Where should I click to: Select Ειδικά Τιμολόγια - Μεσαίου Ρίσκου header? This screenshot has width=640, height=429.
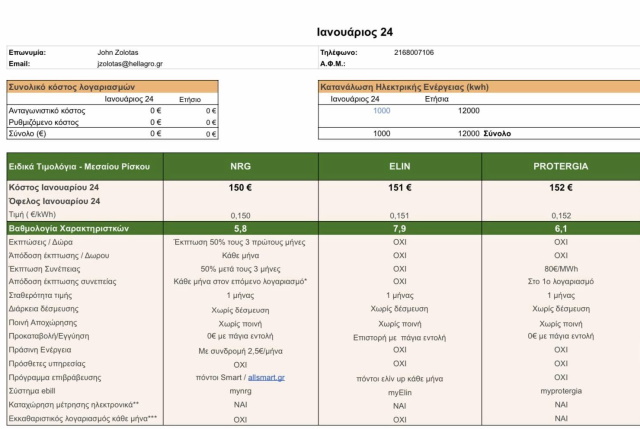pyautogui.click(x=79, y=167)
